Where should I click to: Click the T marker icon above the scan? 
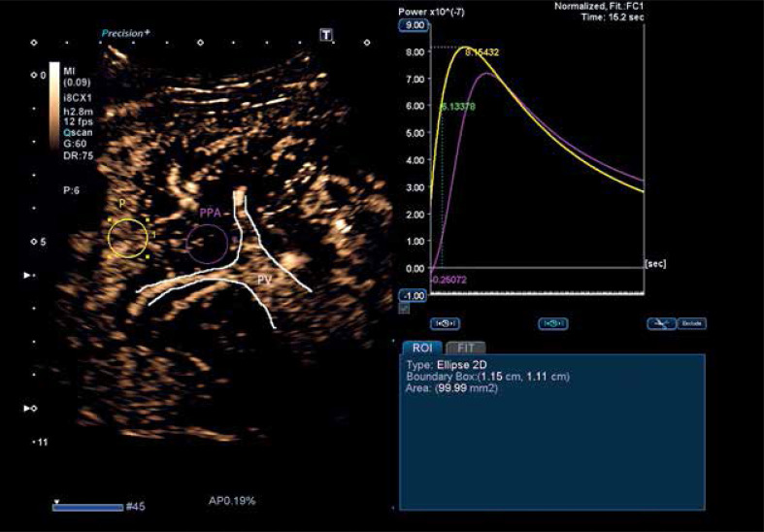click(327, 35)
